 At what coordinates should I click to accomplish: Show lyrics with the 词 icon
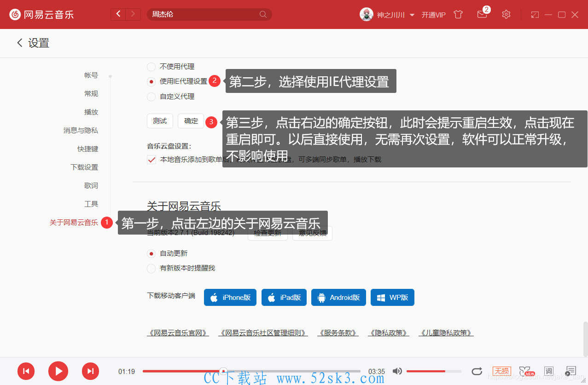(x=548, y=371)
